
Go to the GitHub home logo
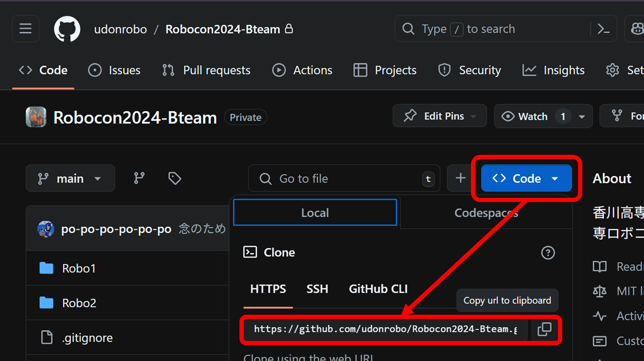(67, 29)
